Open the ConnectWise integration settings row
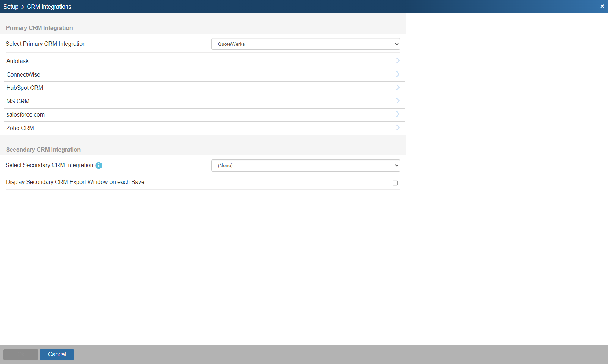608x364 pixels. click(x=205, y=74)
